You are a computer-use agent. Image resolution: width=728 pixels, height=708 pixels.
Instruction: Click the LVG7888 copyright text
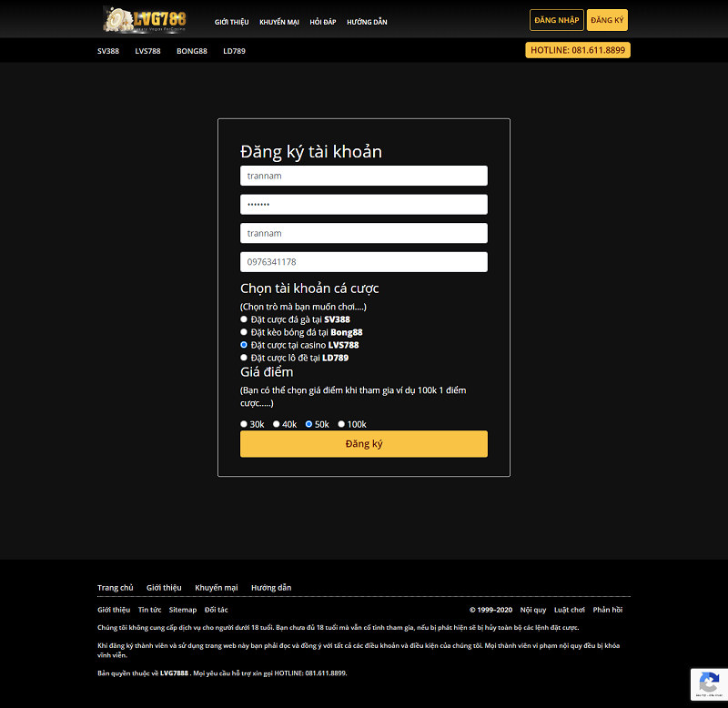[174, 673]
